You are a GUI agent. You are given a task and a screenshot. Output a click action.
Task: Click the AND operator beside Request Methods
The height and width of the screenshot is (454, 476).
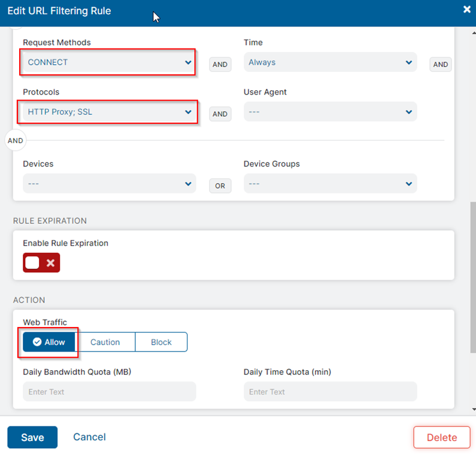pyautogui.click(x=220, y=64)
